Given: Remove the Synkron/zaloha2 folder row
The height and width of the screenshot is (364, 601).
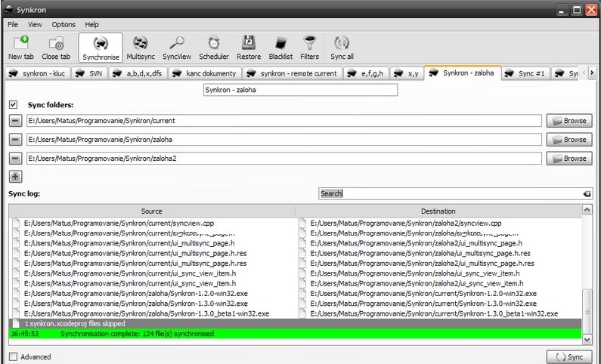Looking at the screenshot, I should pos(15,158).
